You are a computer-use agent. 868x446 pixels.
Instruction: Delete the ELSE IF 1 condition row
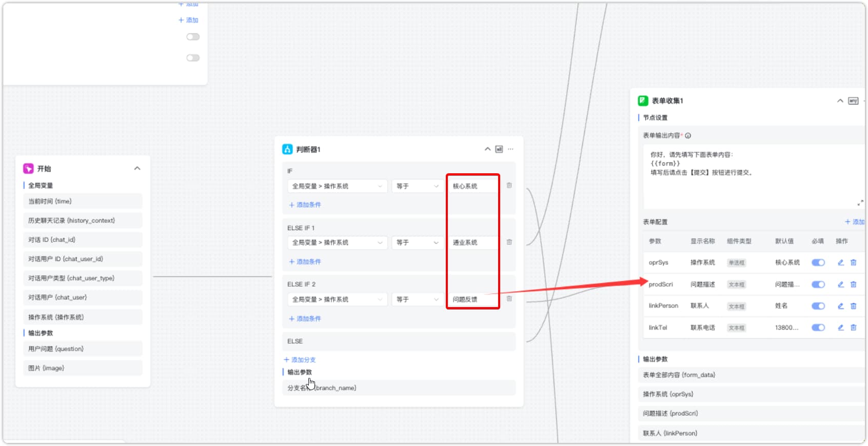pyautogui.click(x=509, y=242)
